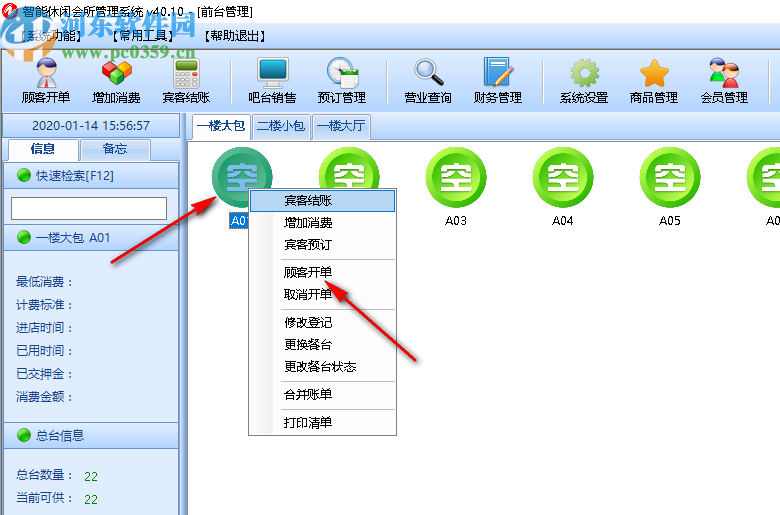Click the A05 room label
The height and width of the screenshot is (515, 780).
pos(670,220)
